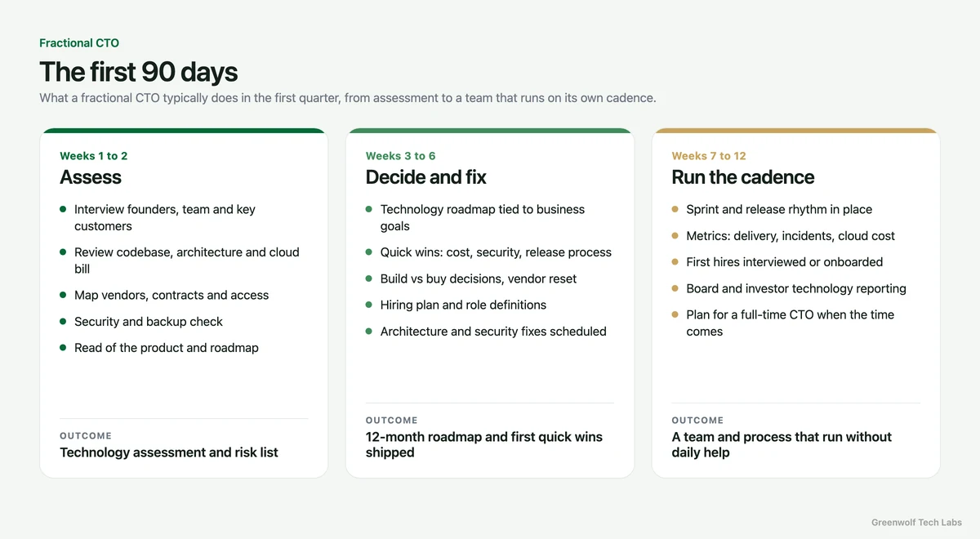Click 'Weeks 7 to 12' label

(709, 156)
